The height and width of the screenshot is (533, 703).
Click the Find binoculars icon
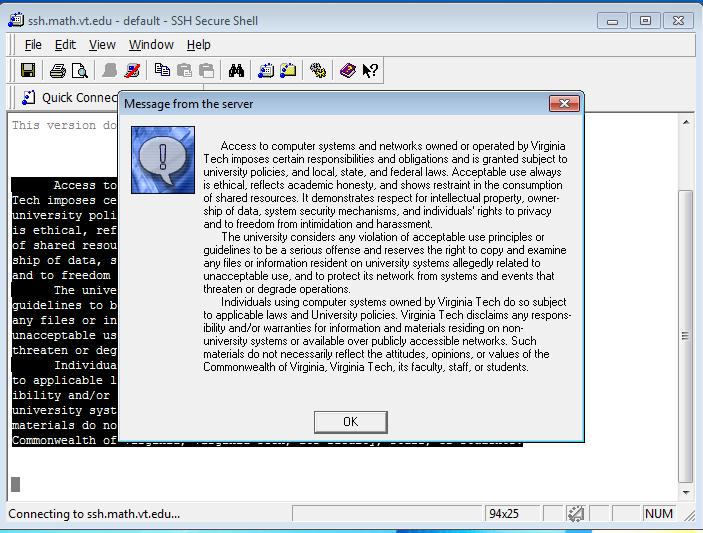pyautogui.click(x=236, y=71)
